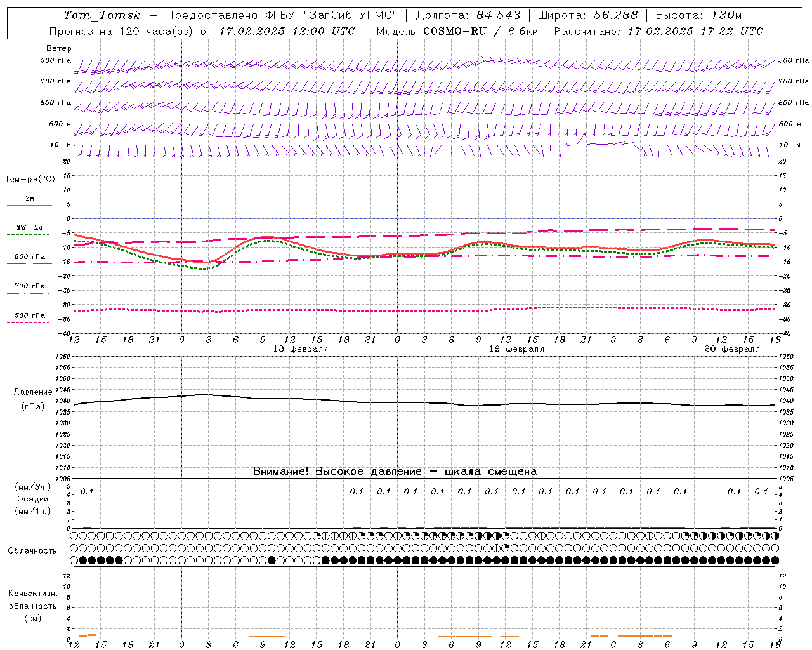Image resolution: width=812 pixels, height=650 pixels.
Task: Click the Ветер panel label
Action: (x=59, y=48)
